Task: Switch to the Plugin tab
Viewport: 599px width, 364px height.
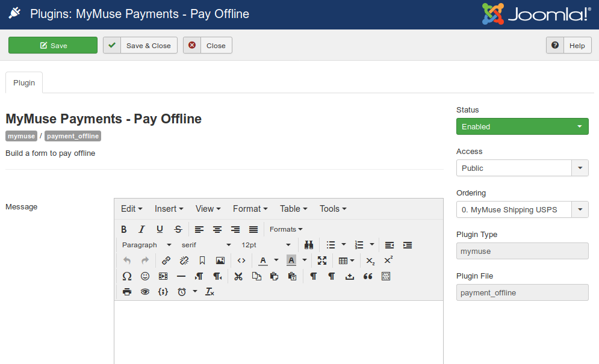Action: pyautogui.click(x=24, y=82)
